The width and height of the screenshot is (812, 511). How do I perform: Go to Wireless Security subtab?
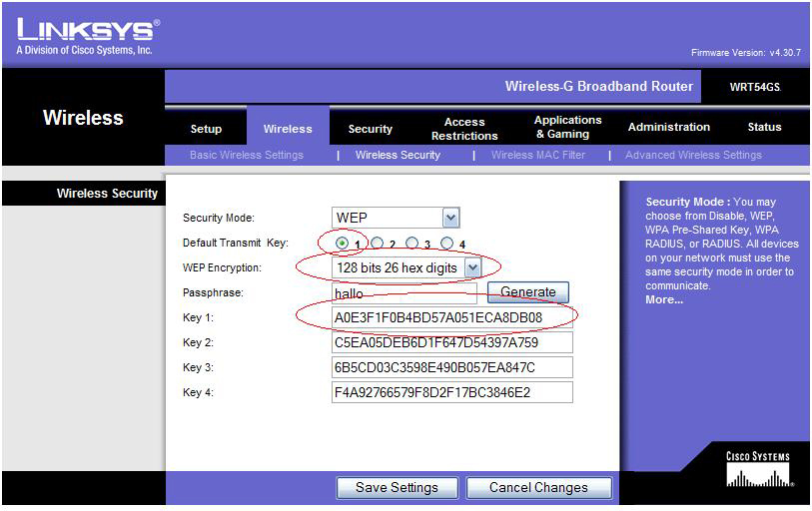click(x=398, y=155)
